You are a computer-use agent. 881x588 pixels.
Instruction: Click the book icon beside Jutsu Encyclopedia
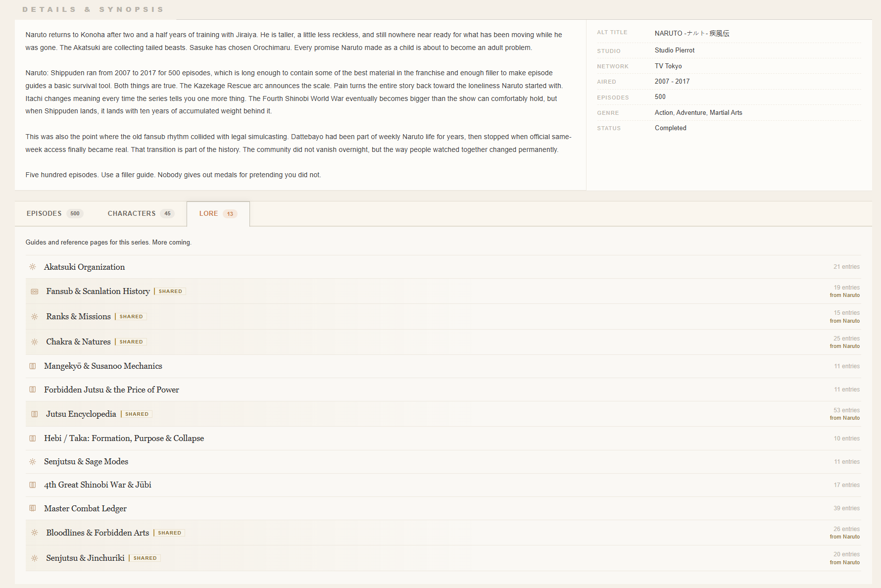pos(35,414)
